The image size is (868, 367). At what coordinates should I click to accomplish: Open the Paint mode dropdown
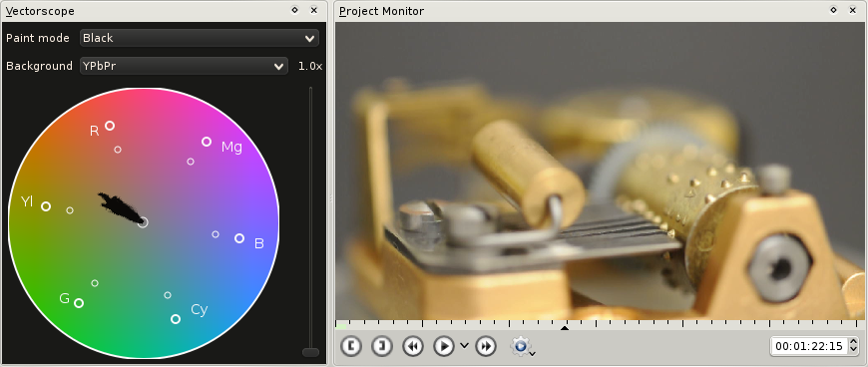tap(200, 38)
